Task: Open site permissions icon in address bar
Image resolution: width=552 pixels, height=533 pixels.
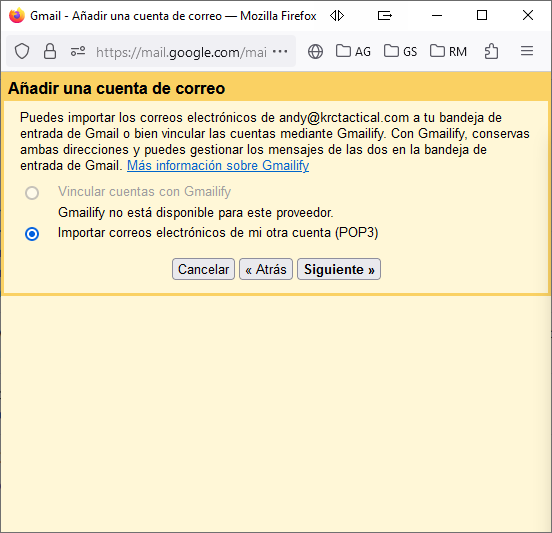Action: coord(78,51)
